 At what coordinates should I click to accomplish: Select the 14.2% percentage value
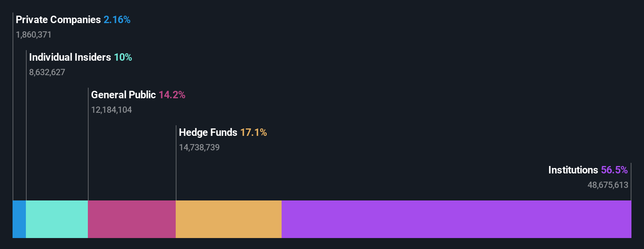[x=172, y=95]
